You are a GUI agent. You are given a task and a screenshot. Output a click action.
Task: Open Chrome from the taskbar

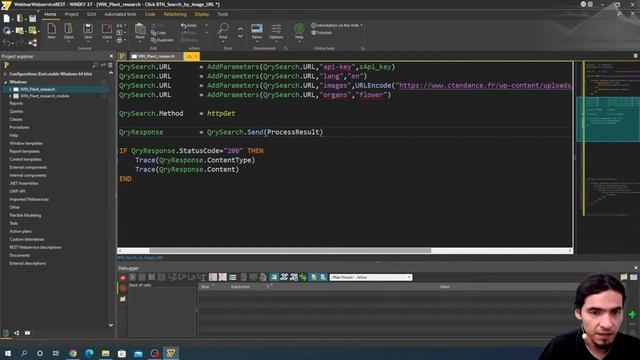(73, 353)
